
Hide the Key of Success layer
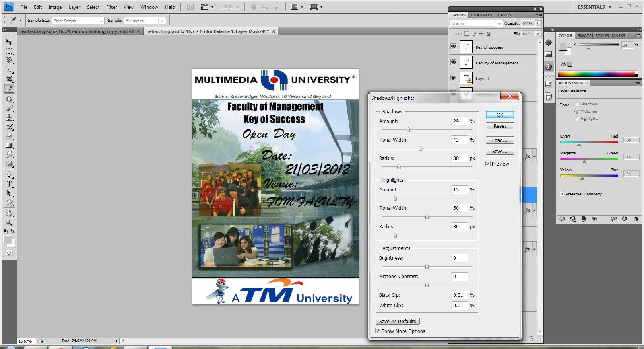click(453, 47)
